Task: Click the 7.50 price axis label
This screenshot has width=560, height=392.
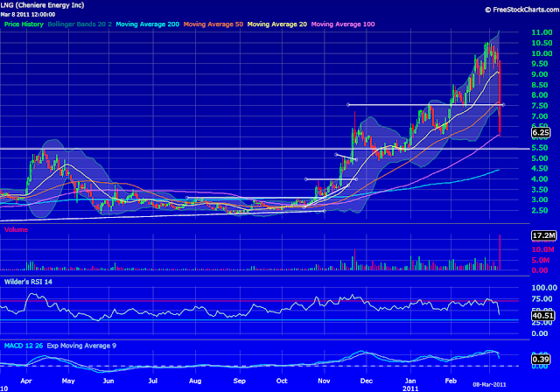Action: [540, 106]
